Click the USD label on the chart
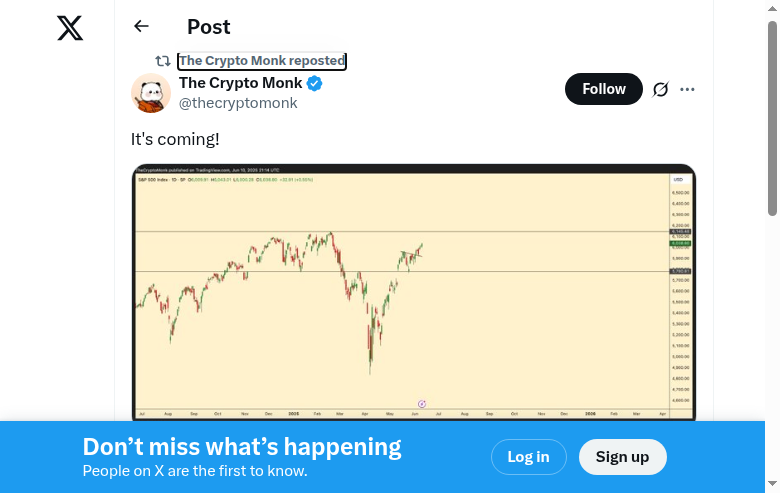780x493 pixels. (678, 180)
